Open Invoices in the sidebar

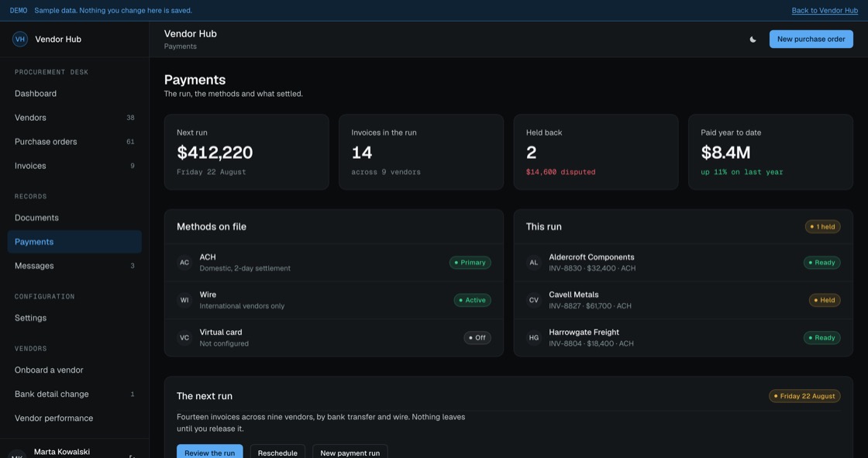(74, 166)
